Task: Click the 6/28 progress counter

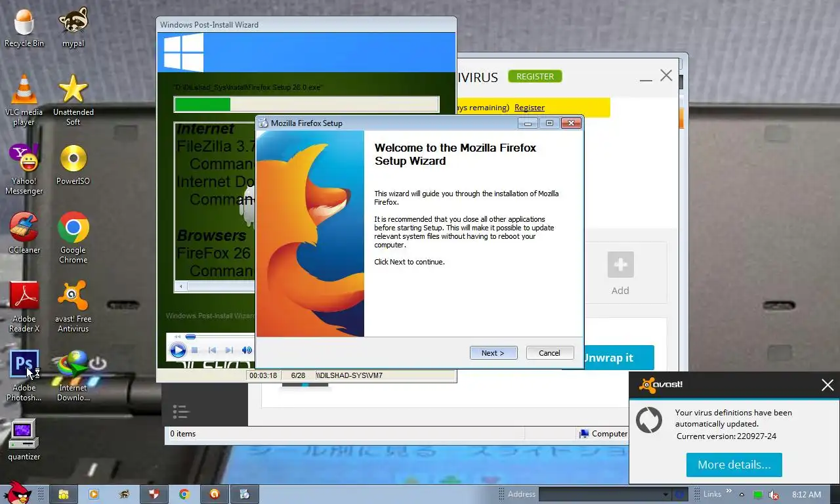Action: click(x=298, y=375)
